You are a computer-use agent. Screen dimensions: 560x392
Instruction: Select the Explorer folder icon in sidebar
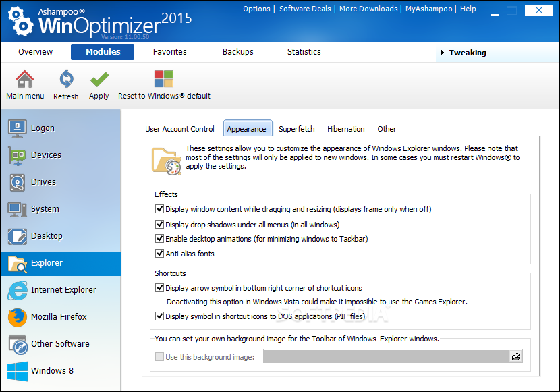click(17, 264)
